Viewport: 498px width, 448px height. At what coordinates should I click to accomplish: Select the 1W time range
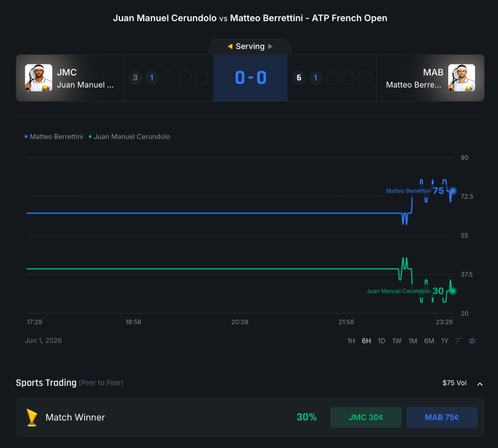397,341
